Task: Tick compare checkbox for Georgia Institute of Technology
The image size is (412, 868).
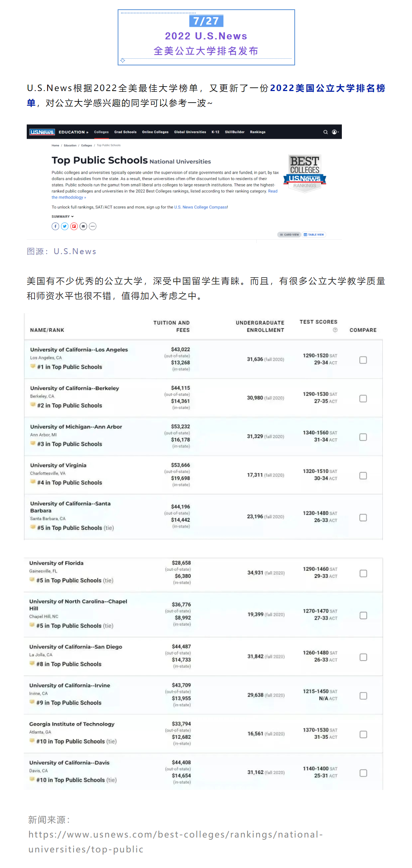Action: pyautogui.click(x=363, y=735)
